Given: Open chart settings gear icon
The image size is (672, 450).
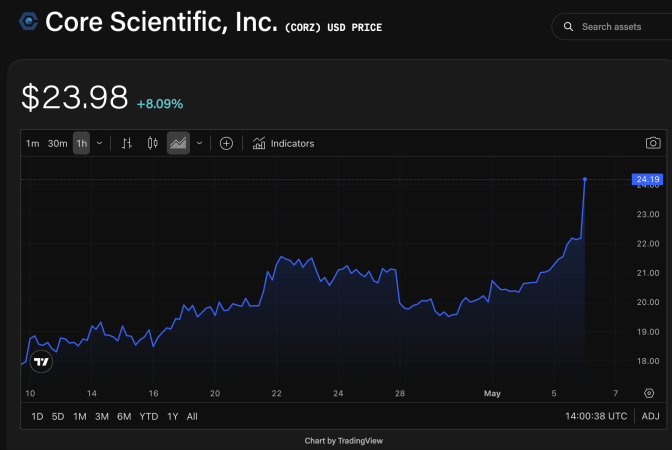Looking at the screenshot, I should pyautogui.click(x=649, y=393).
